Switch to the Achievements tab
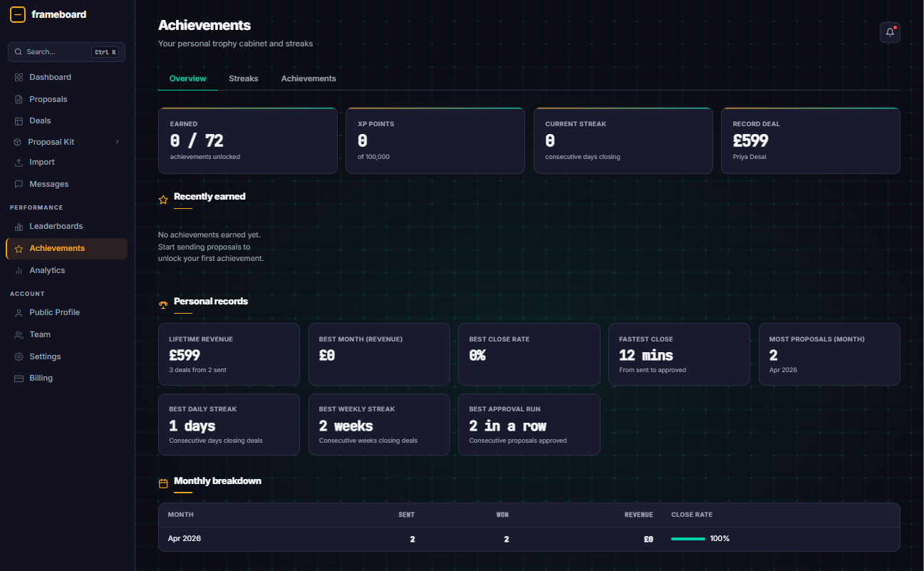Screen dimensions: 924x571 (x=308, y=78)
